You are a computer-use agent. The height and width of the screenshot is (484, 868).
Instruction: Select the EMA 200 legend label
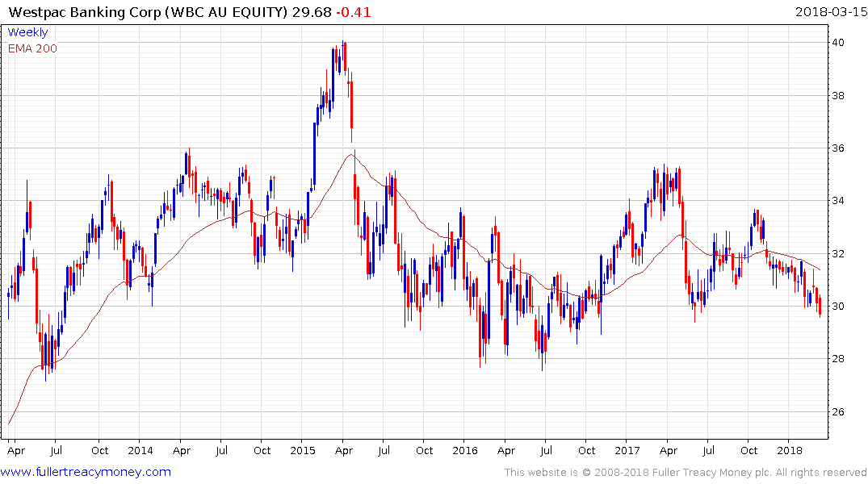[32, 48]
